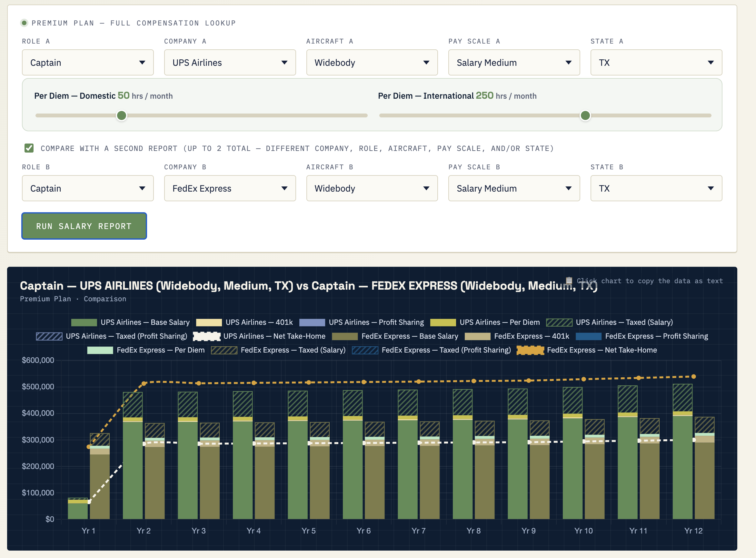Open the Company A dropdown showing UPS Airlines
Image resolution: width=756 pixels, height=558 pixels.
pos(230,63)
